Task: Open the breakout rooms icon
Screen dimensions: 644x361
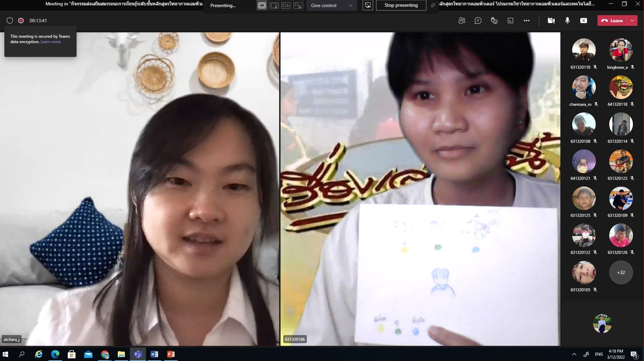Action: coord(510,21)
